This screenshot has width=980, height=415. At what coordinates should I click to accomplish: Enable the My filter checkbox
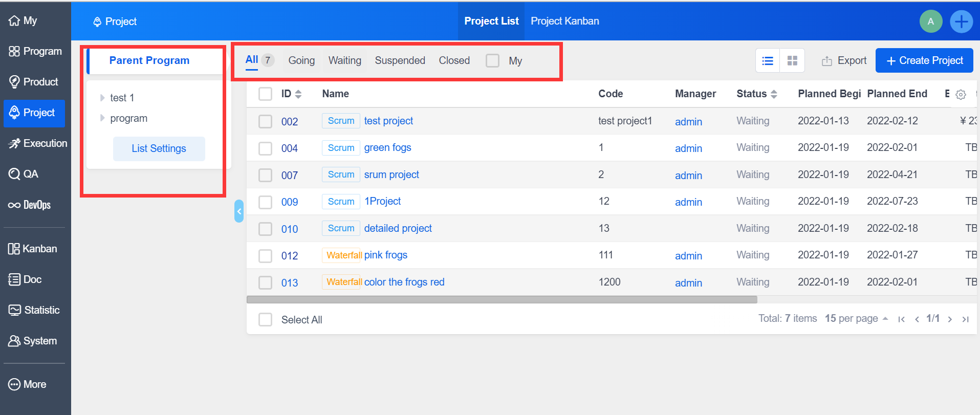click(x=492, y=61)
